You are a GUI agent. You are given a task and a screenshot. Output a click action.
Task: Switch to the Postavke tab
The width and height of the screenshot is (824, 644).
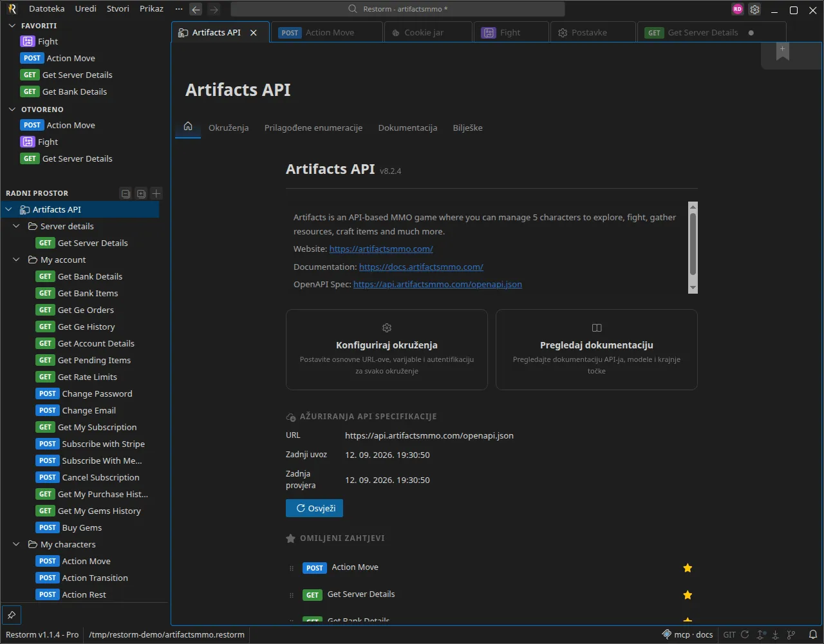(x=593, y=33)
